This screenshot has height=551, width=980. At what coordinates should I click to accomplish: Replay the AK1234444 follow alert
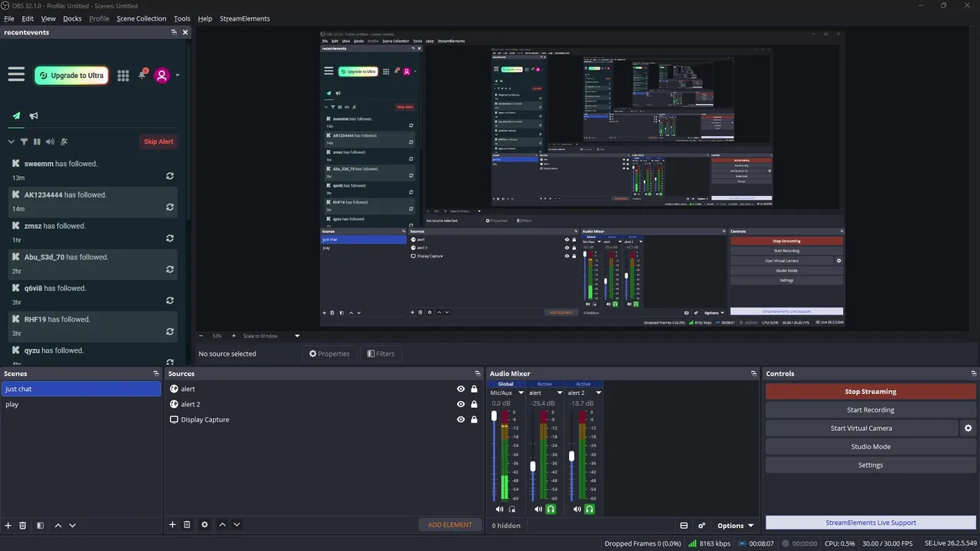170,207
